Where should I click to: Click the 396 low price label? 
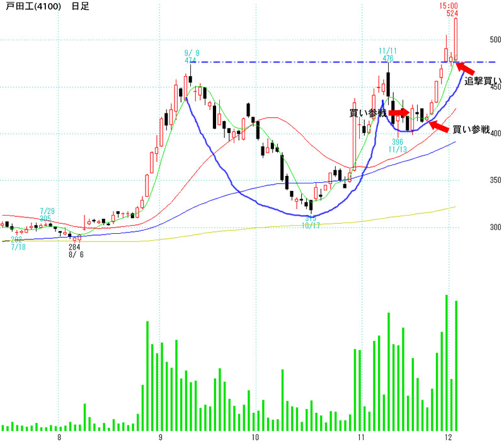click(x=398, y=142)
